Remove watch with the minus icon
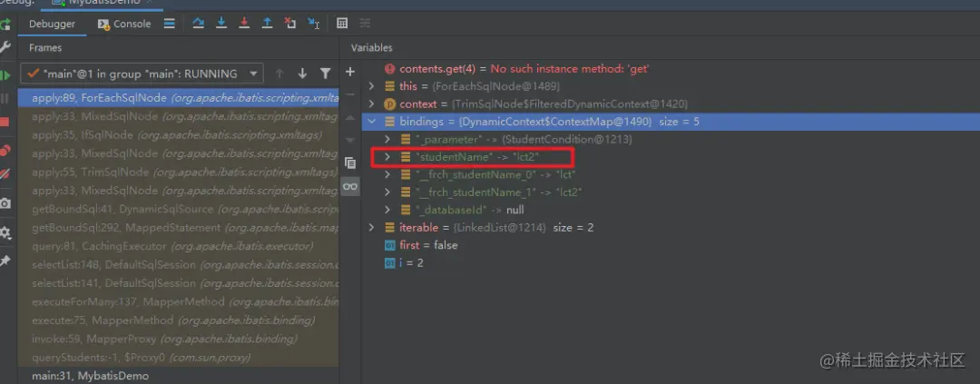Screen dimensions: 980x384 (350, 94)
